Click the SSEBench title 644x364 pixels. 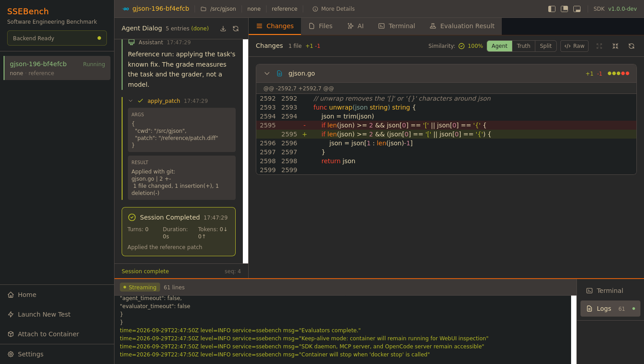28,12
